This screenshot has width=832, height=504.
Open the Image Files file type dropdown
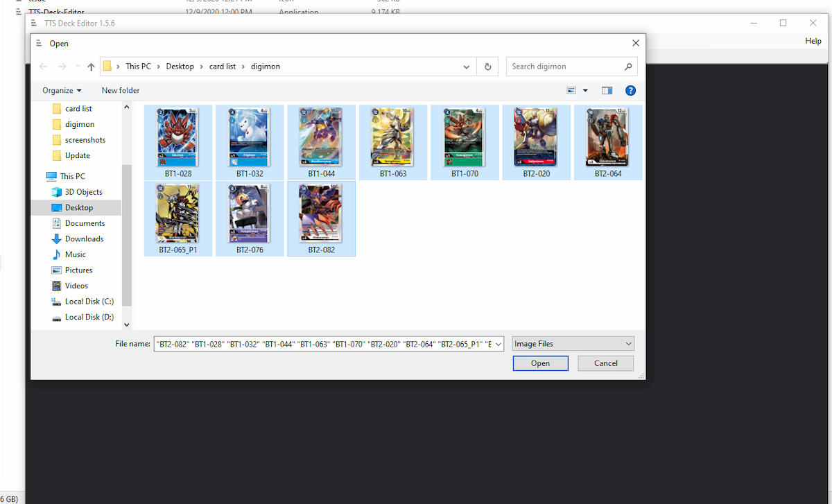(573, 343)
